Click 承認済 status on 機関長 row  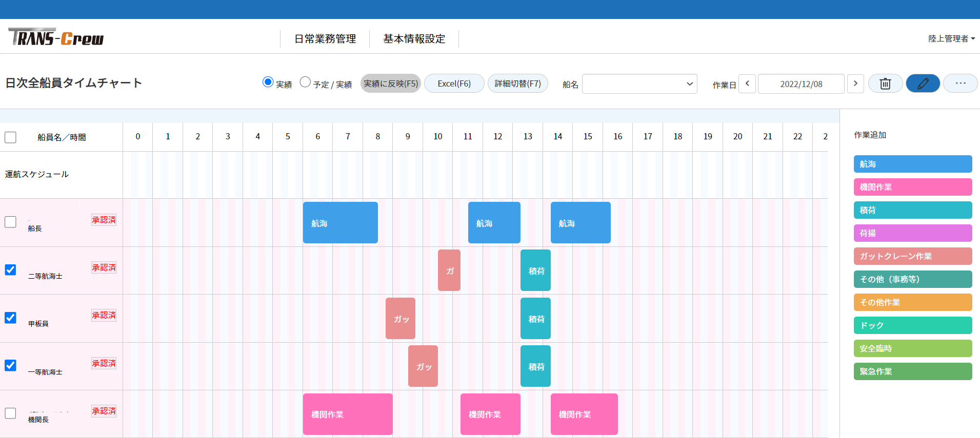click(104, 411)
